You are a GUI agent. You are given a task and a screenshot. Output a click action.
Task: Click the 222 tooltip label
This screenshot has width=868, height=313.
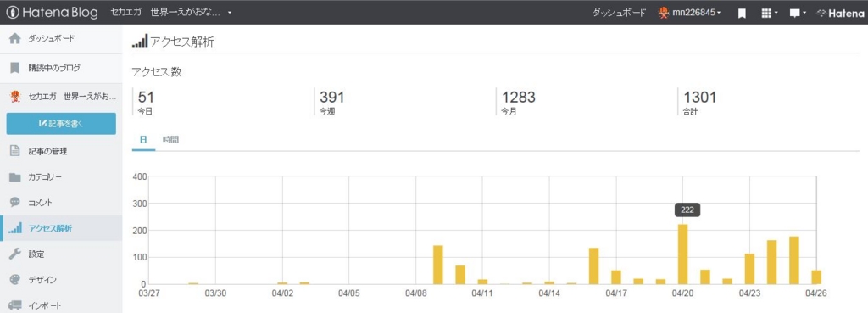coord(687,210)
